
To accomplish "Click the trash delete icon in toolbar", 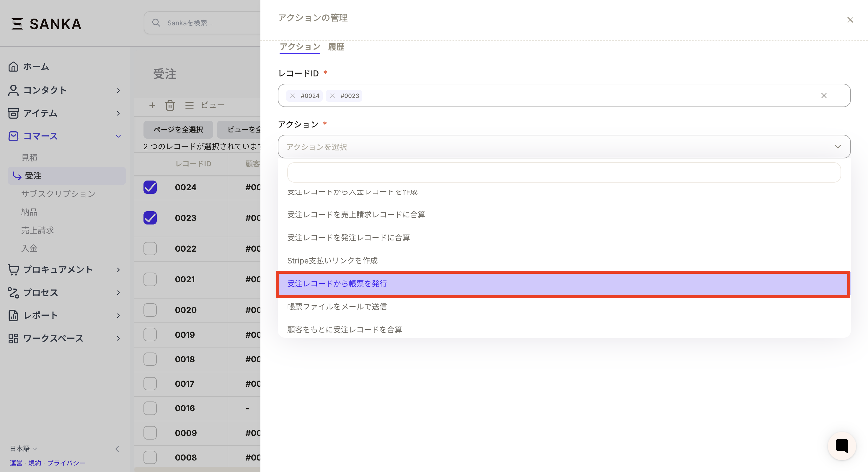I will [x=170, y=105].
